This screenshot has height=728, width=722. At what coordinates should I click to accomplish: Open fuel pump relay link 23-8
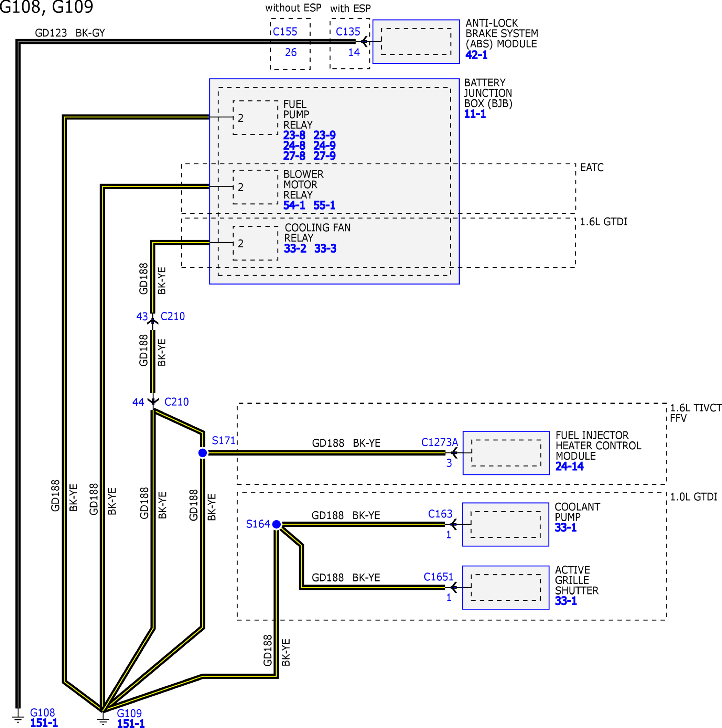point(294,135)
